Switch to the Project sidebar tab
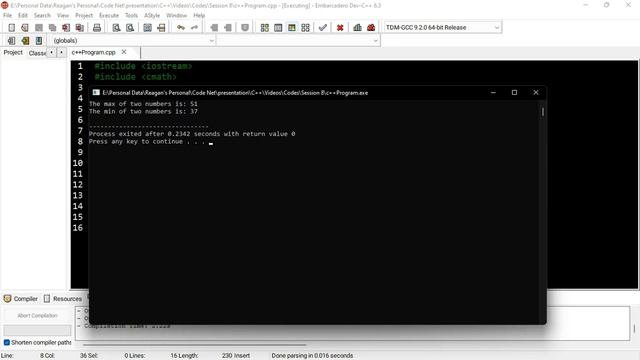Image resolution: width=640 pixels, height=360 pixels. click(13, 53)
